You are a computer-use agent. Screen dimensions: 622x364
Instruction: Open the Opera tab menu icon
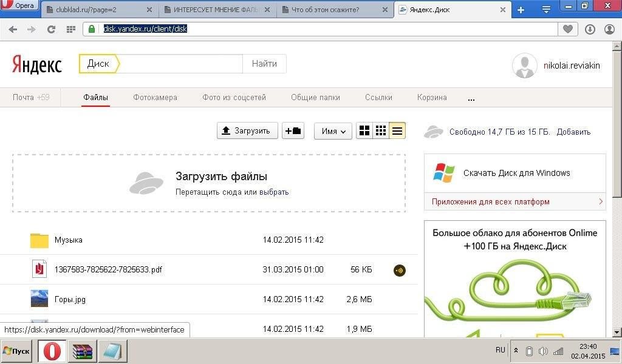click(546, 10)
